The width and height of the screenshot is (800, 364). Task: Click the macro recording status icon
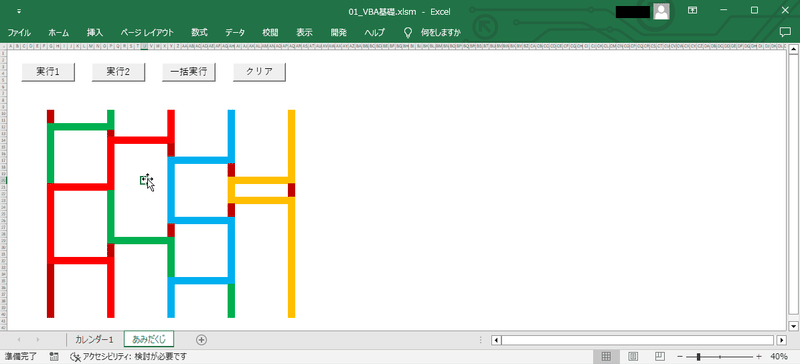(55, 356)
